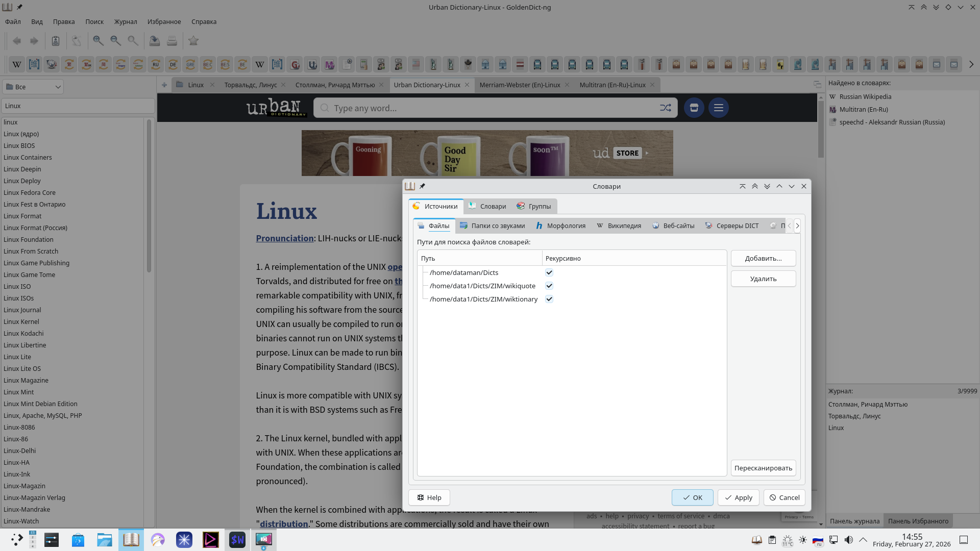The height and width of the screenshot is (551, 980).
Task: Click the Linux search input field
Action: tap(78, 106)
